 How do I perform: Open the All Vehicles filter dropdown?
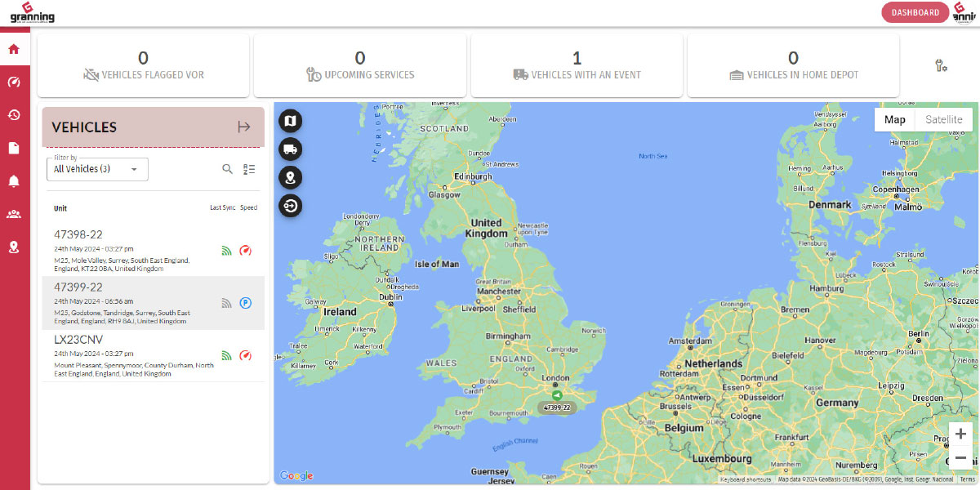pos(97,169)
